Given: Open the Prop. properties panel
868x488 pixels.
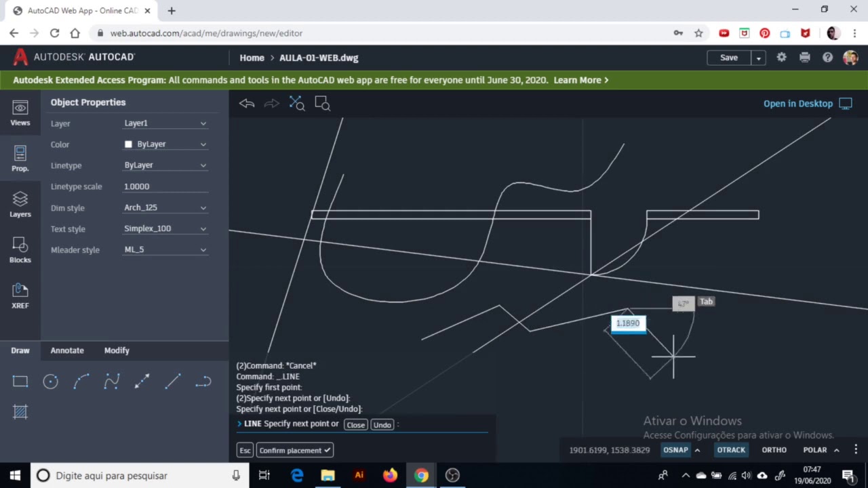Looking at the screenshot, I should [x=20, y=159].
